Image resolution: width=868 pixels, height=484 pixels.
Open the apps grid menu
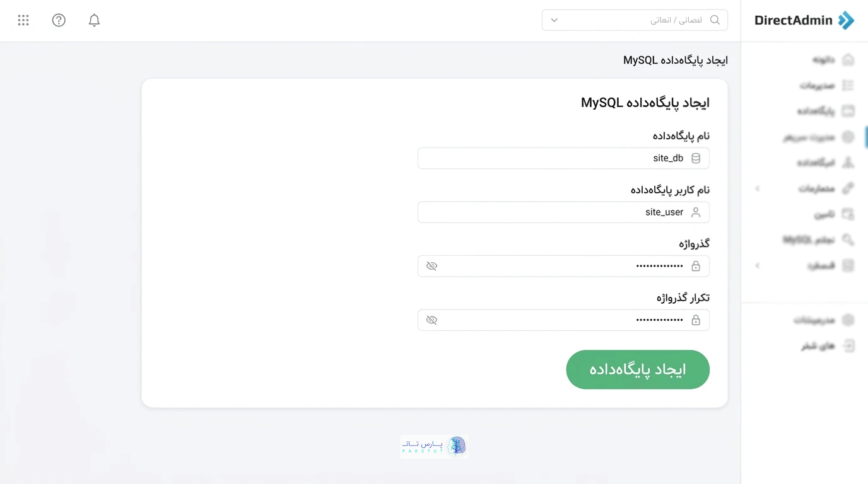[x=23, y=20]
